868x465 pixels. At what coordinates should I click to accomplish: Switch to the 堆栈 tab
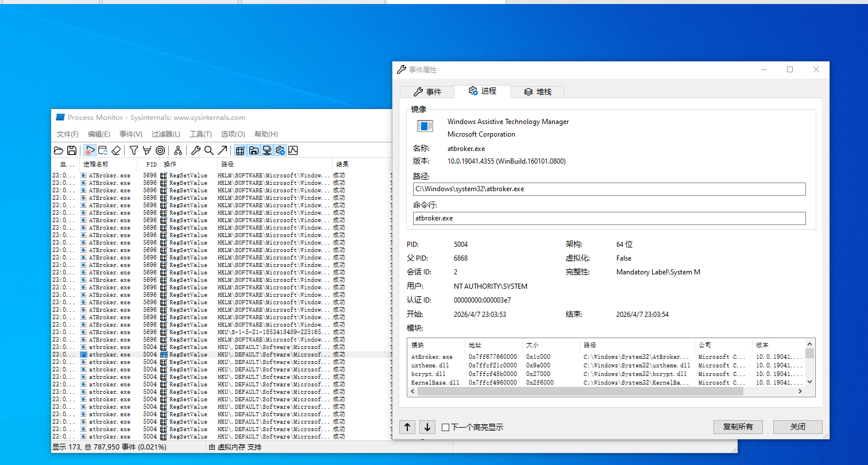537,92
